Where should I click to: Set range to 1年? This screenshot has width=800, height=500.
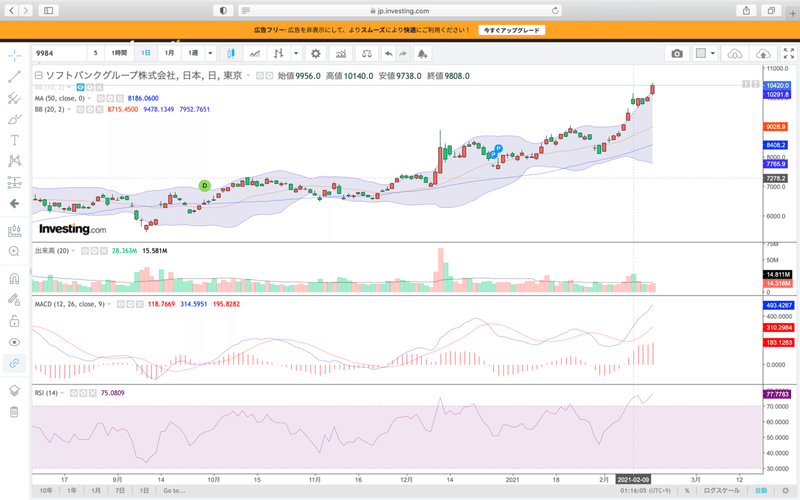pos(72,490)
